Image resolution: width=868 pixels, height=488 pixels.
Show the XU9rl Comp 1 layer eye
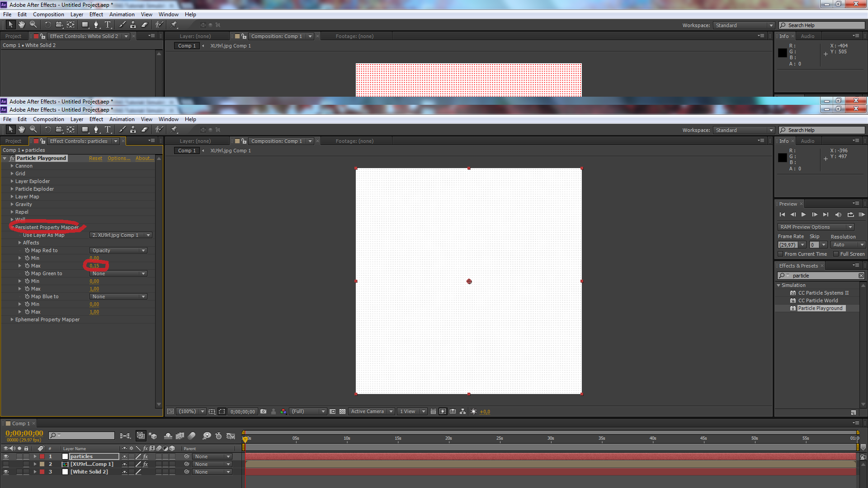pyautogui.click(x=6, y=465)
